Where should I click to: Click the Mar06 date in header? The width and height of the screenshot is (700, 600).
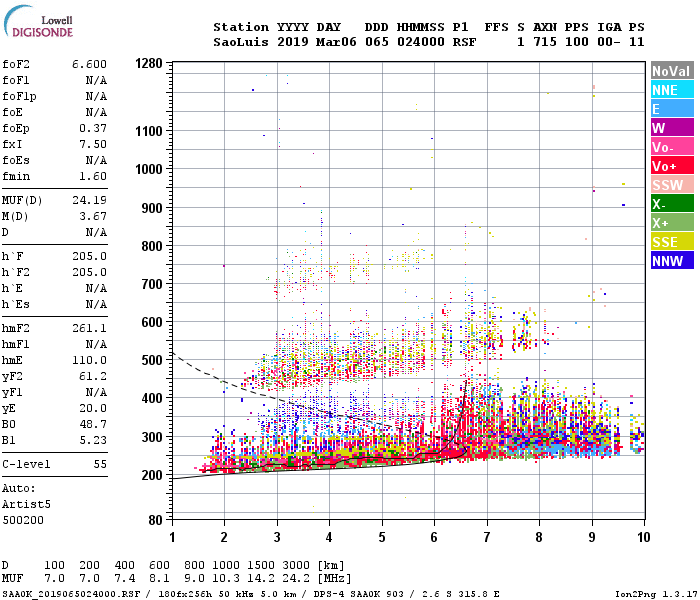click(336, 42)
